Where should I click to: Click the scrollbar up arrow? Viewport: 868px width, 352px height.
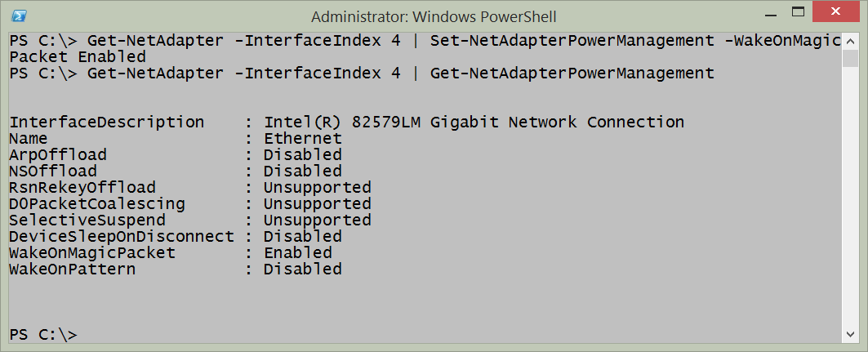click(849, 40)
